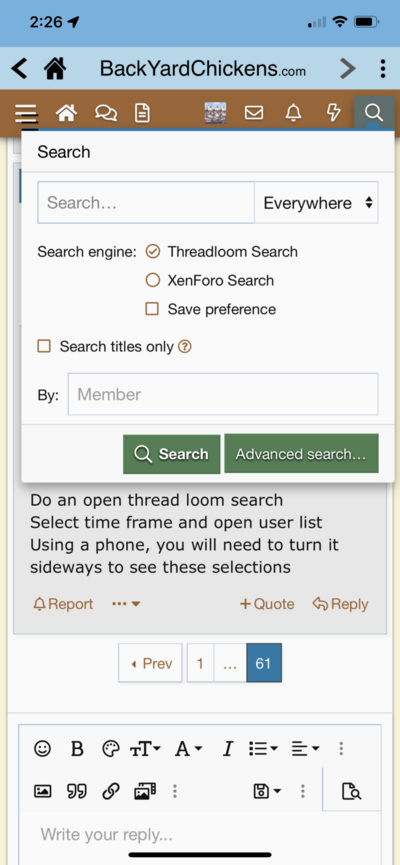Open the alerts bell icon

pyautogui.click(x=294, y=113)
